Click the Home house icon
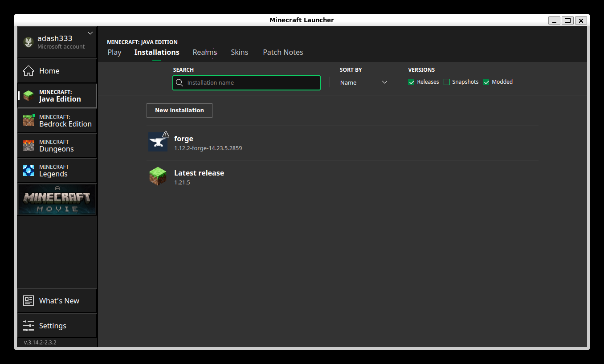 [x=29, y=71]
